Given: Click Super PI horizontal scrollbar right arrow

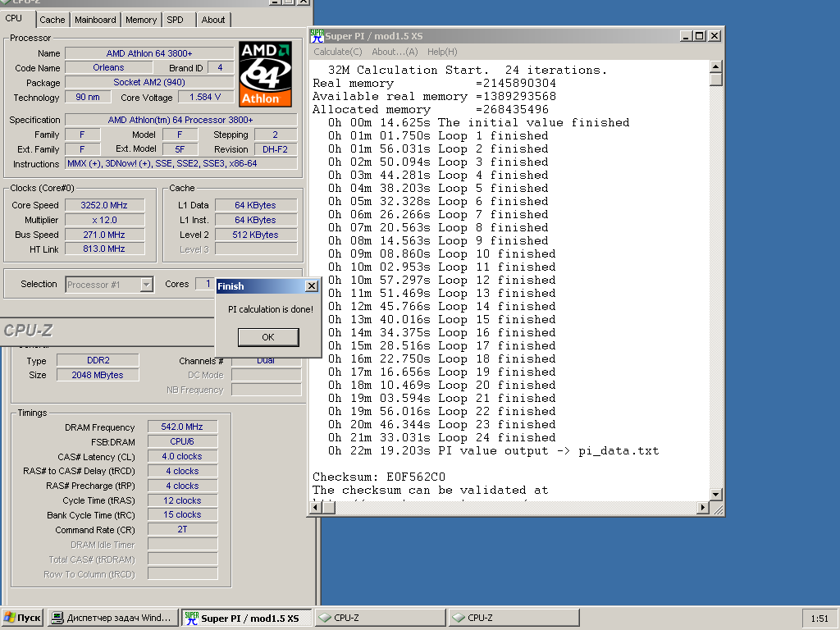Looking at the screenshot, I should [x=703, y=507].
